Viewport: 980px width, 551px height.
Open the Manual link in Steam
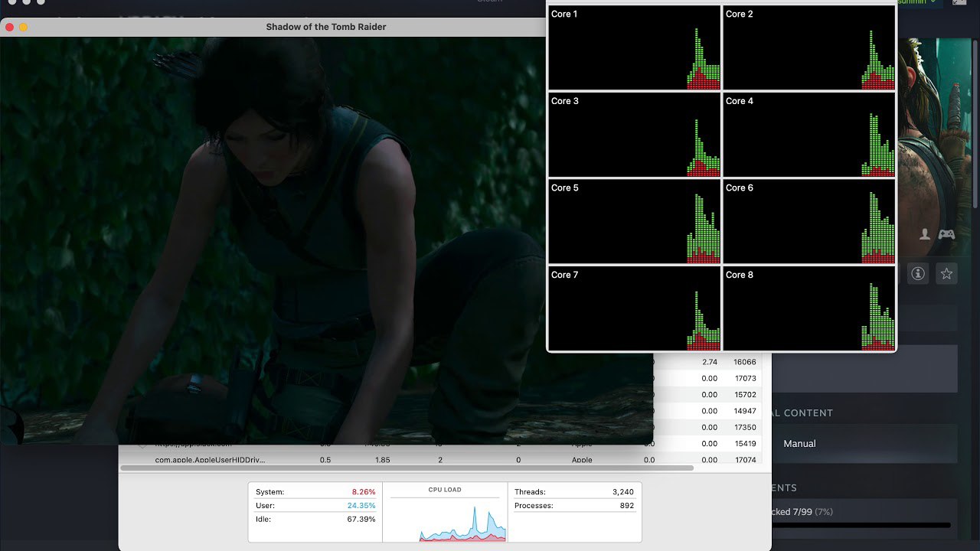click(x=799, y=444)
